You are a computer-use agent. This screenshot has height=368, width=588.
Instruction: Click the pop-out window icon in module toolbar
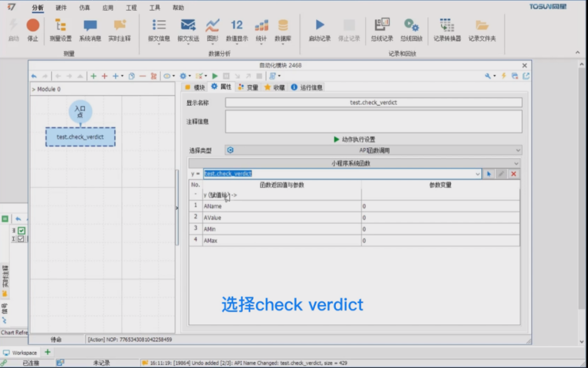point(526,76)
